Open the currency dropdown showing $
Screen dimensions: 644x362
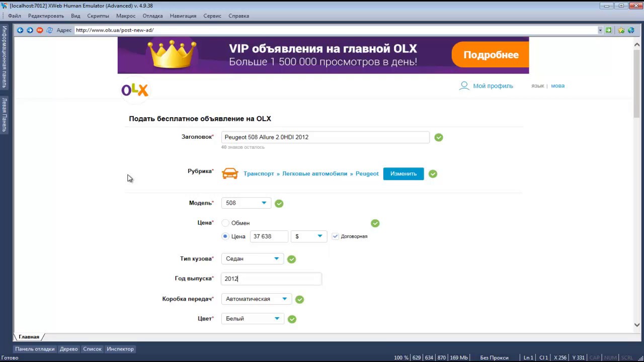[309, 236]
